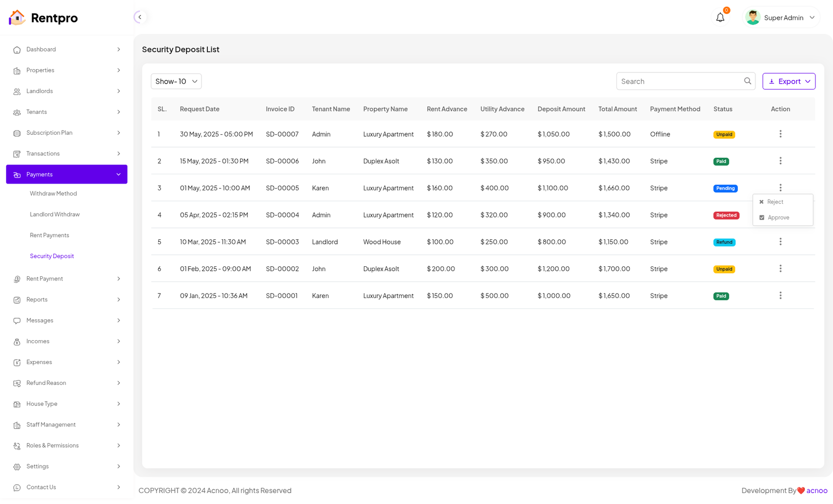Expand the Super Admin profile menu
833x504 pixels.
(x=782, y=18)
